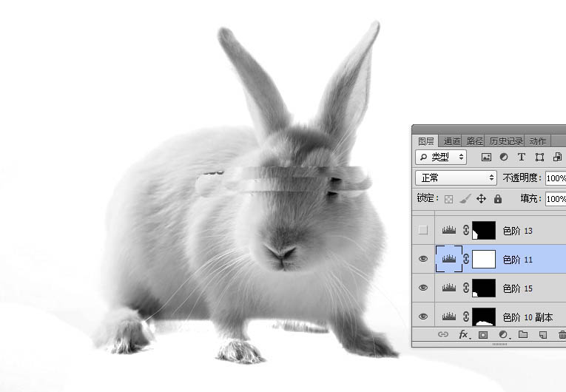
Task: Filter layers by smart object icon
Action: click(557, 157)
